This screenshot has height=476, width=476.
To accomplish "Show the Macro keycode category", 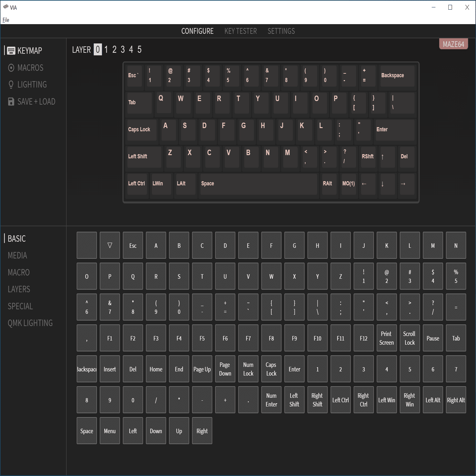I will (19, 273).
